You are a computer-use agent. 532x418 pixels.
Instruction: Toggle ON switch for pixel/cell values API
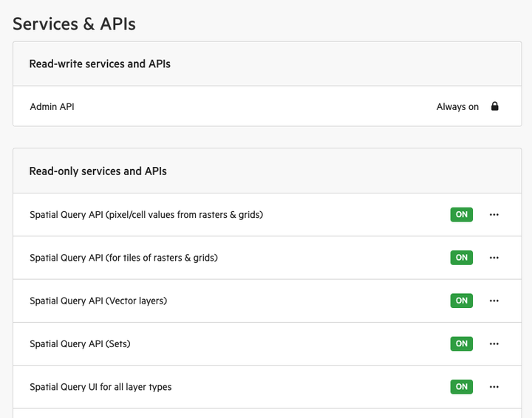point(461,215)
